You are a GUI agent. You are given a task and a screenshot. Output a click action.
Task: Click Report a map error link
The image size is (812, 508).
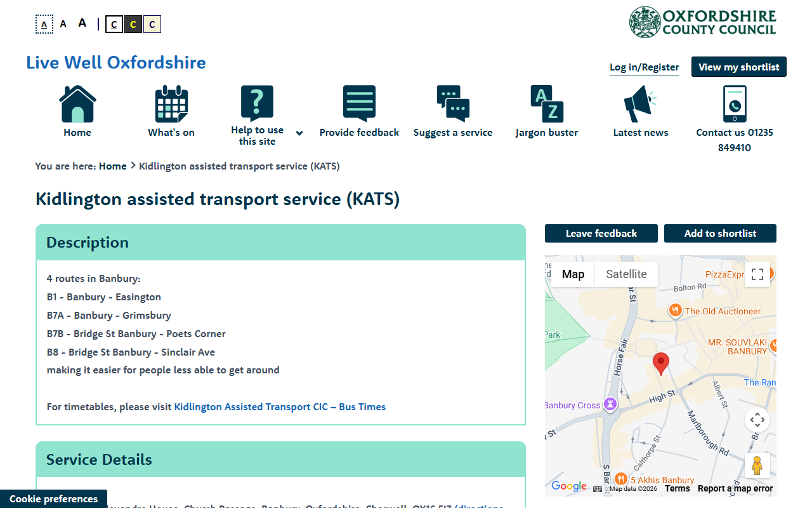[735, 488]
